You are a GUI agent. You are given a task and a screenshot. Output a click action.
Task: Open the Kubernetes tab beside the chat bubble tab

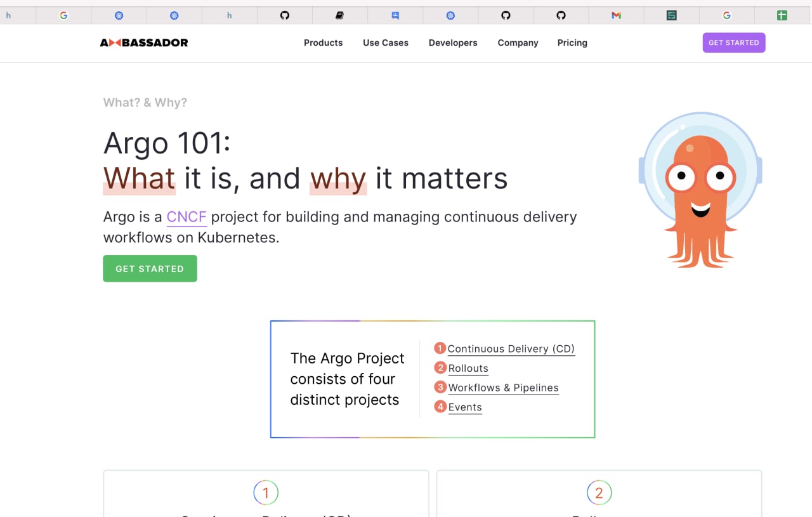[450, 15]
